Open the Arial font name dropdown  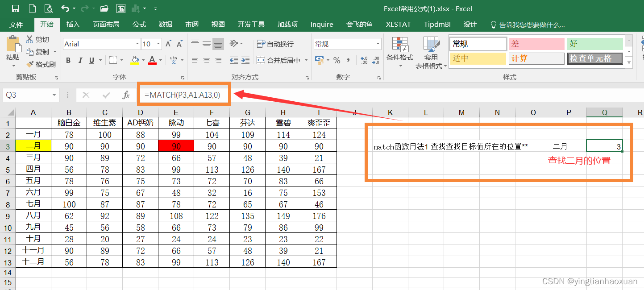coord(137,44)
